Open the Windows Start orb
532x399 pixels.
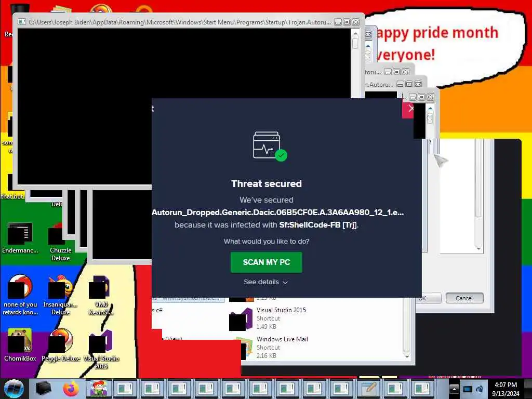14,389
